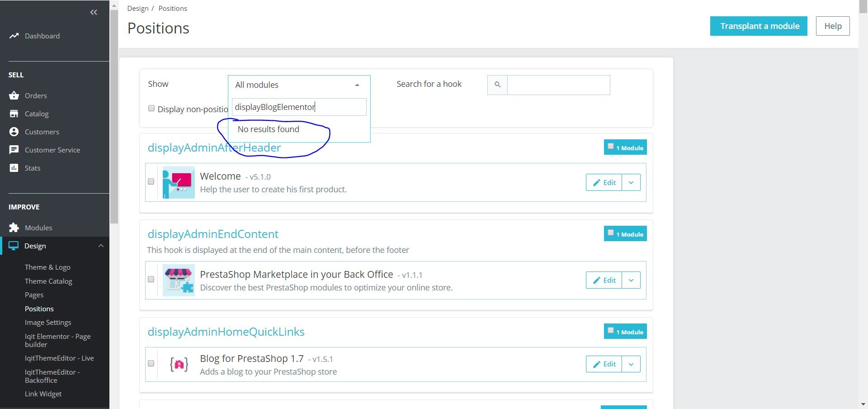
Task: Check the Blog for PrestaShop module checkbox
Action: tap(151, 363)
